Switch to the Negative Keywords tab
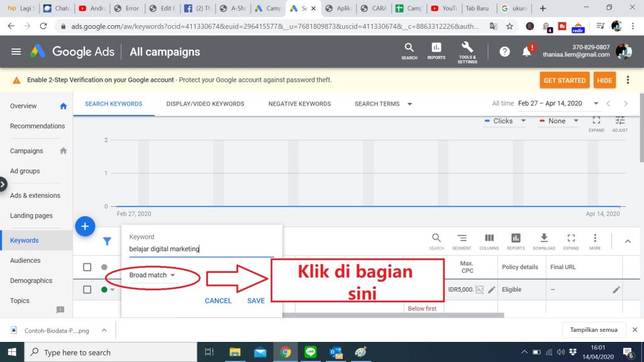Viewport: 644px width, 362px height. pos(299,104)
